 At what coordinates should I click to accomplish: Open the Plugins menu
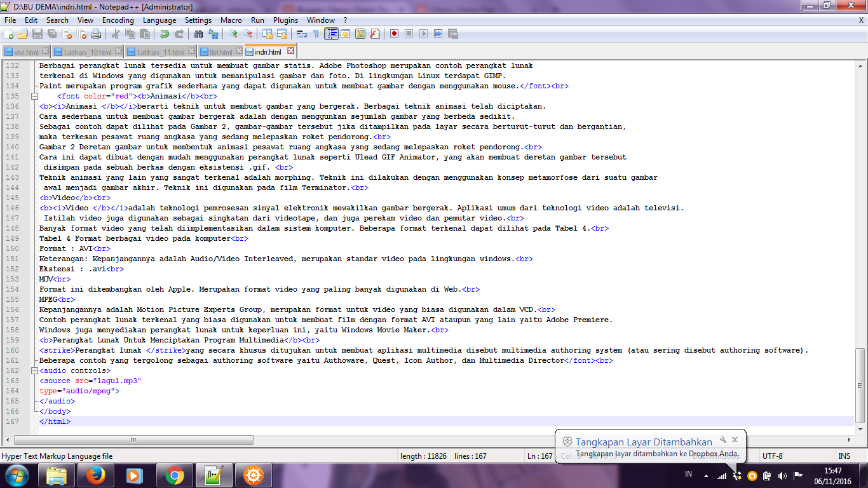tap(286, 20)
